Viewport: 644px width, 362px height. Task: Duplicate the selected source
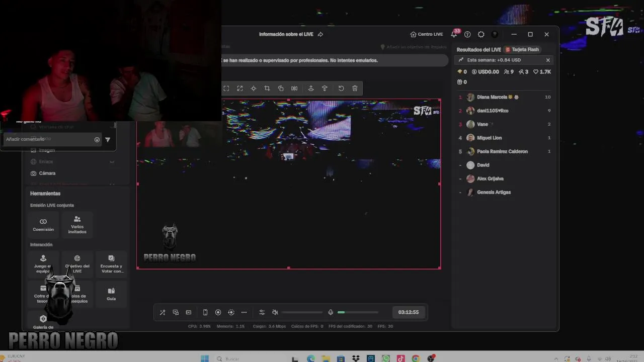pyautogui.click(x=281, y=88)
